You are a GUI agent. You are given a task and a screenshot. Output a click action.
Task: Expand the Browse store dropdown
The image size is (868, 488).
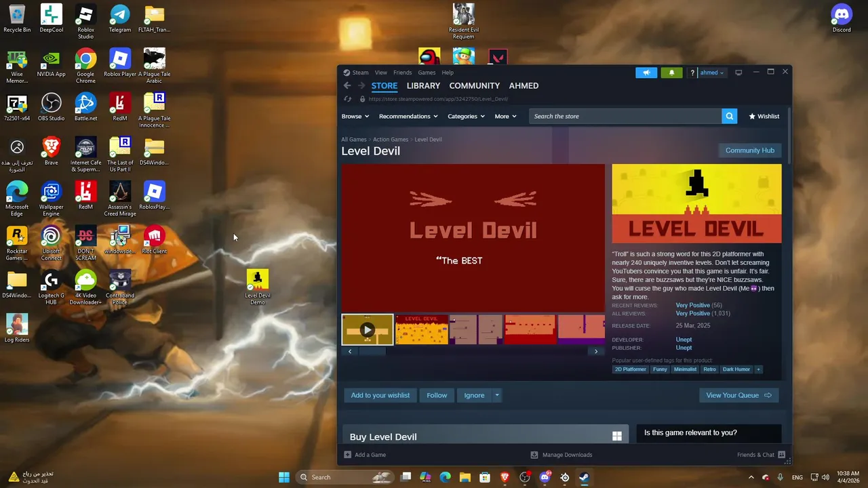coord(355,117)
